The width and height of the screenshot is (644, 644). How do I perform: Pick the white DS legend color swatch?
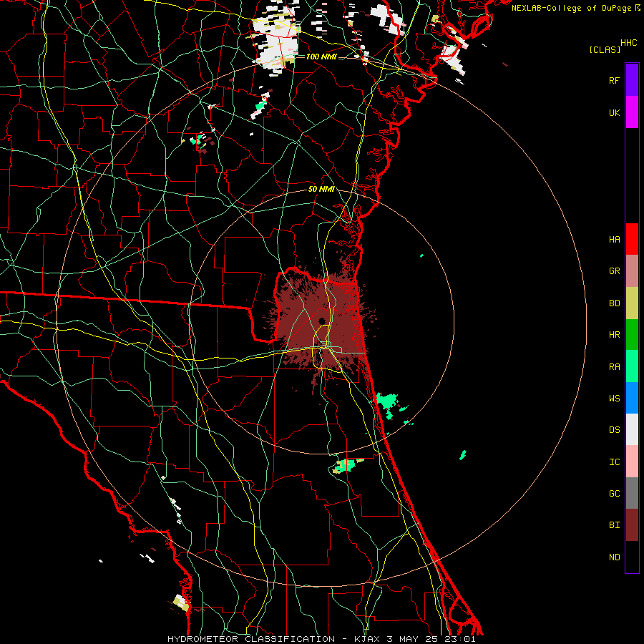pos(632,429)
